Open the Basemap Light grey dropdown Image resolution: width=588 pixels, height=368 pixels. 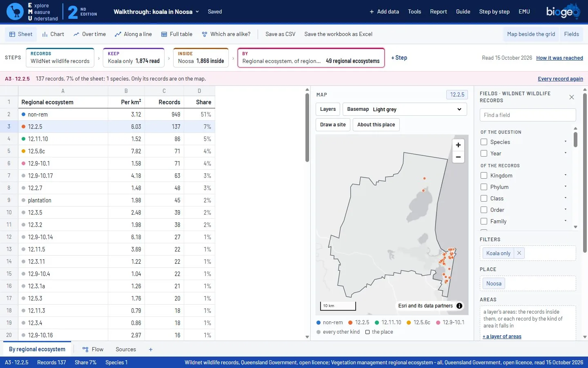click(x=405, y=109)
